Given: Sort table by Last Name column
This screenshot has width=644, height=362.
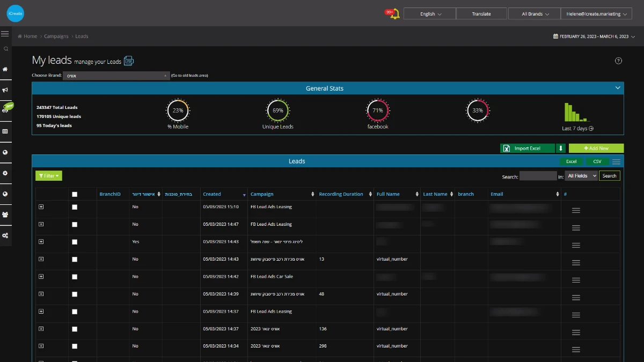Looking at the screenshot, I should tap(438, 194).
